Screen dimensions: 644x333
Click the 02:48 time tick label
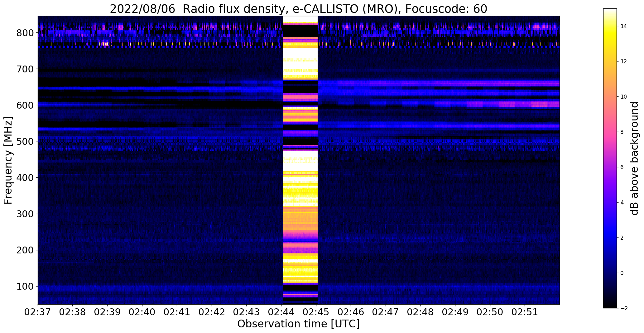[421, 312]
